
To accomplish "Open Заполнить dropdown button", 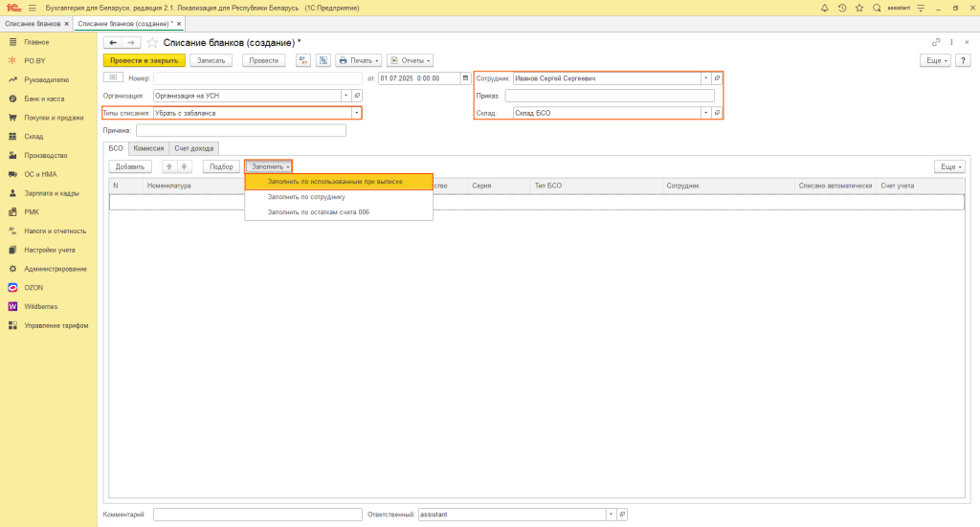I will 269,166.
